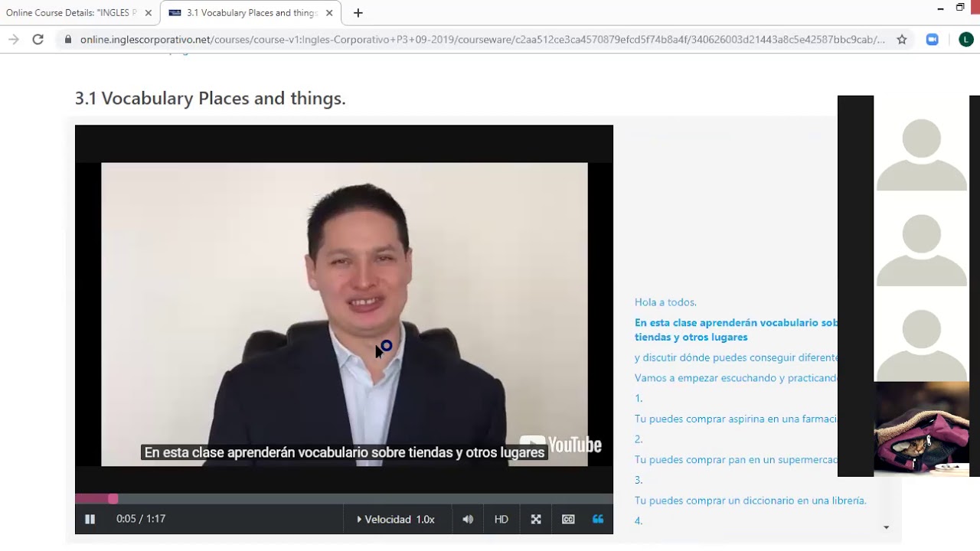Image resolution: width=980 pixels, height=551 pixels.
Task: Click the first participant avatar placeholder
Action: pyautogui.click(x=921, y=155)
